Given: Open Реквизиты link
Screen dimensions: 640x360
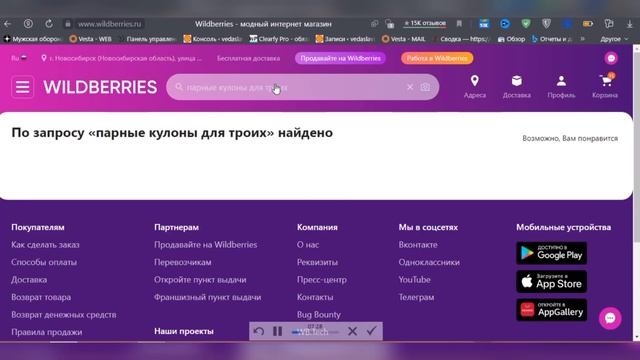Looking at the screenshot, I should click(x=318, y=262).
